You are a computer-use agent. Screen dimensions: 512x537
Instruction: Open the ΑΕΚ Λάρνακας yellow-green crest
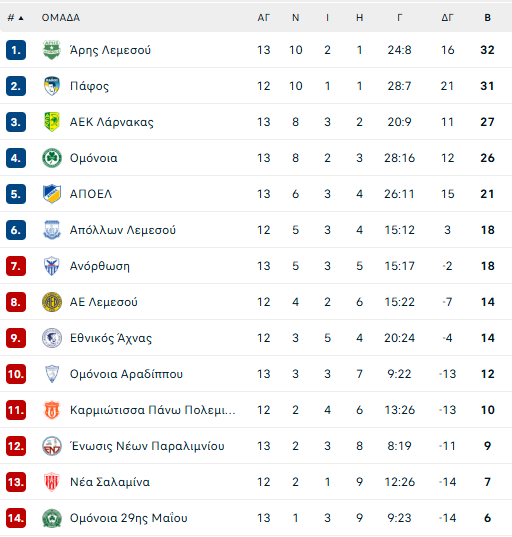(x=52, y=122)
